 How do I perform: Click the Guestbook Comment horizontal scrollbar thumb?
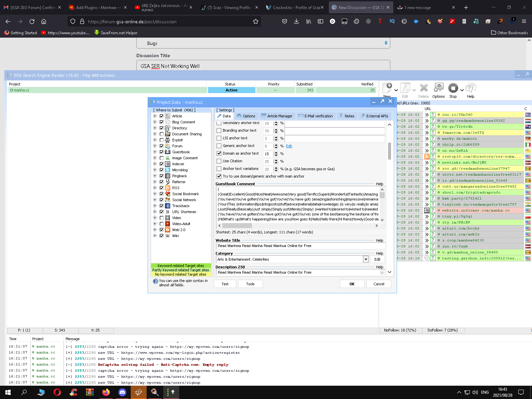(x=237, y=225)
